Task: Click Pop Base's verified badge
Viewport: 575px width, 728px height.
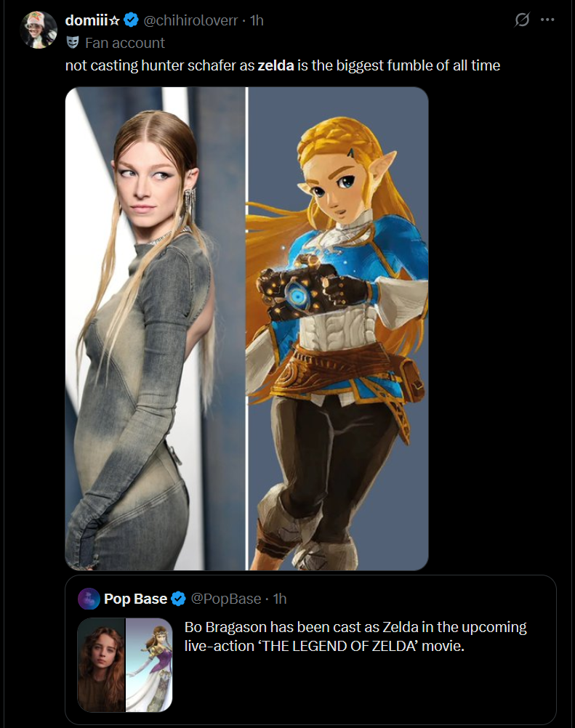Action: 178,599
